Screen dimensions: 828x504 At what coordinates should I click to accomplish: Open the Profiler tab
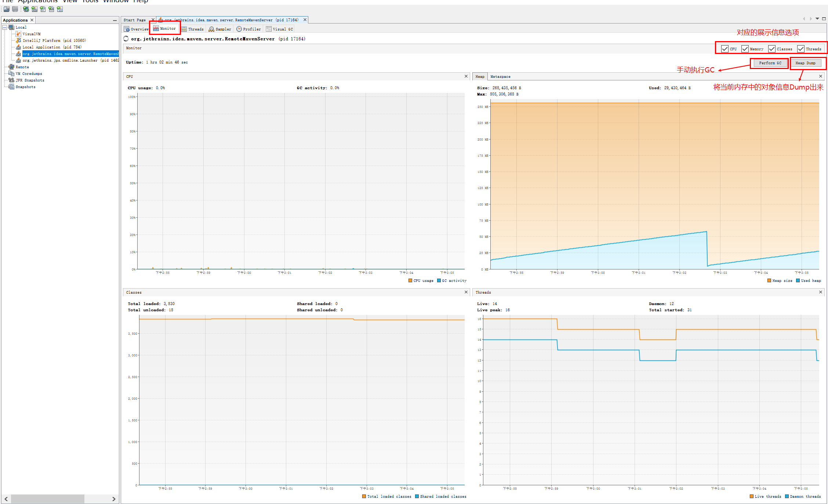[248, 29]
